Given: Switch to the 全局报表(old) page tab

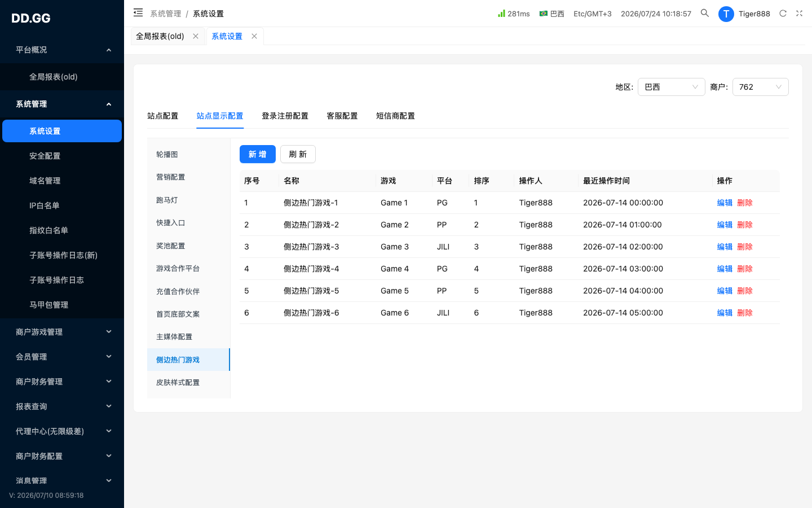Looking at the screenshot, I should 160,36.
